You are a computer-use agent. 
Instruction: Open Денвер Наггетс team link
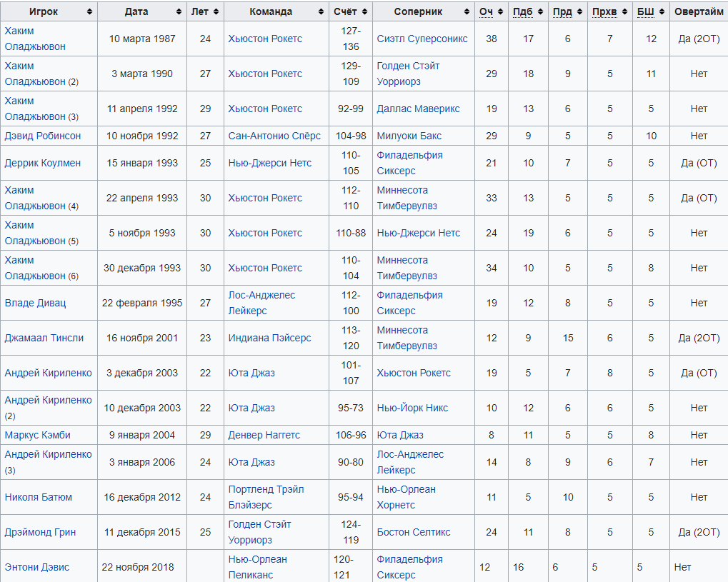click(264, 435)
